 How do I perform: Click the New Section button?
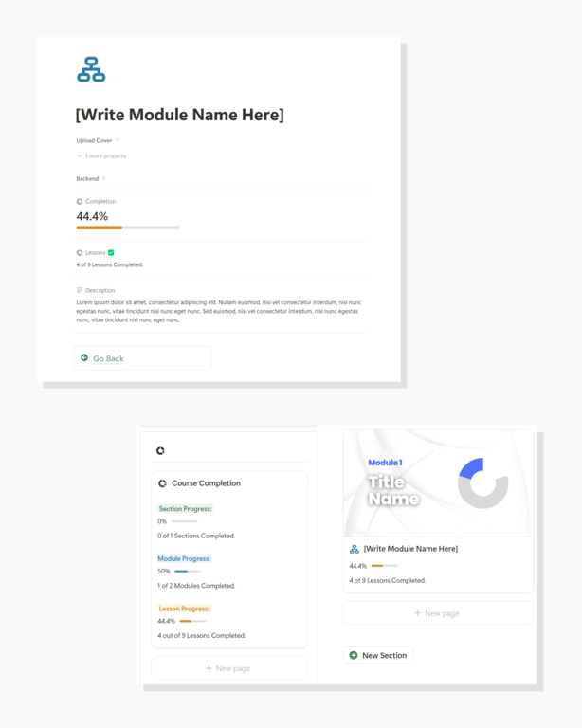pyautogui.click(x=378, y=655)
